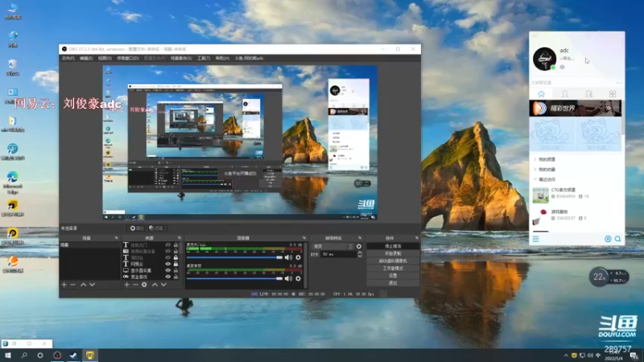Expand 精彩世界 banner arrows in YY
The height and width of the screenshot is (362, 644).
pos(609,109)
